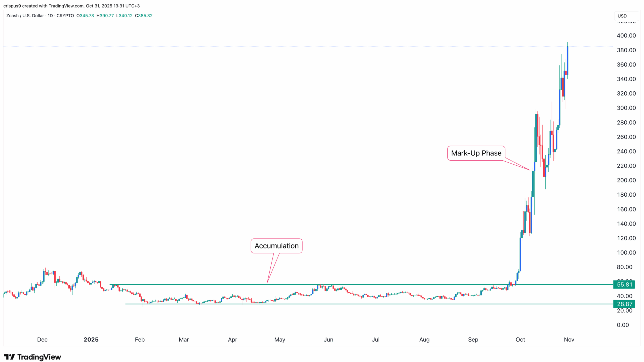Click the Aug label on time axis
This screenshot has width=644, height=362.
pos(424,340)
